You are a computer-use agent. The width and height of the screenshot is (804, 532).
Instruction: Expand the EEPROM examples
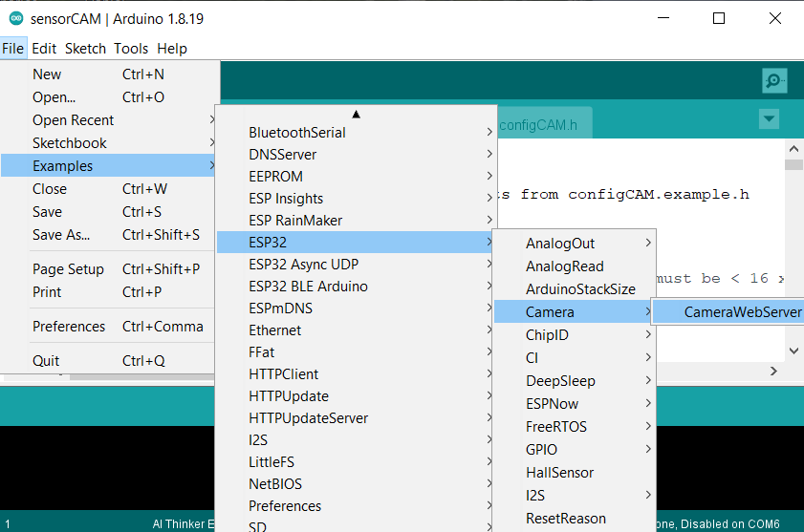click(x=357, y=177)
